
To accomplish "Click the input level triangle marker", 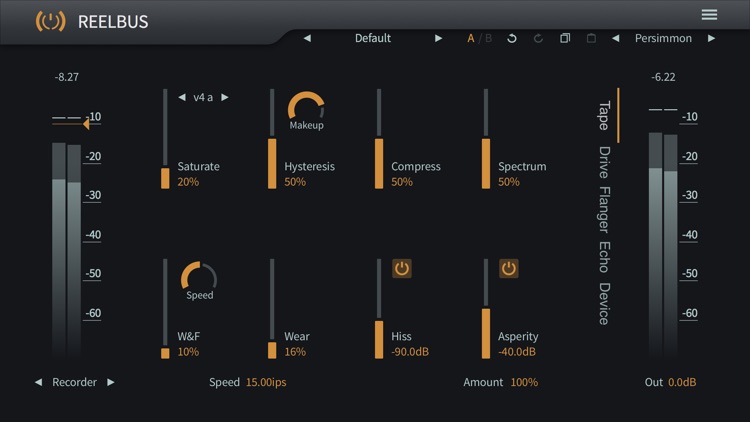I will coord(86,124).
